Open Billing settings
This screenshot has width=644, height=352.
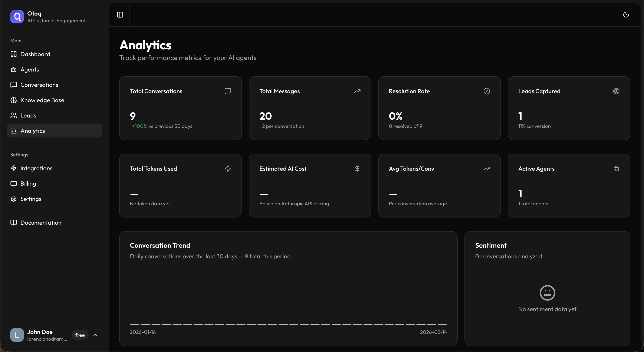28,184
